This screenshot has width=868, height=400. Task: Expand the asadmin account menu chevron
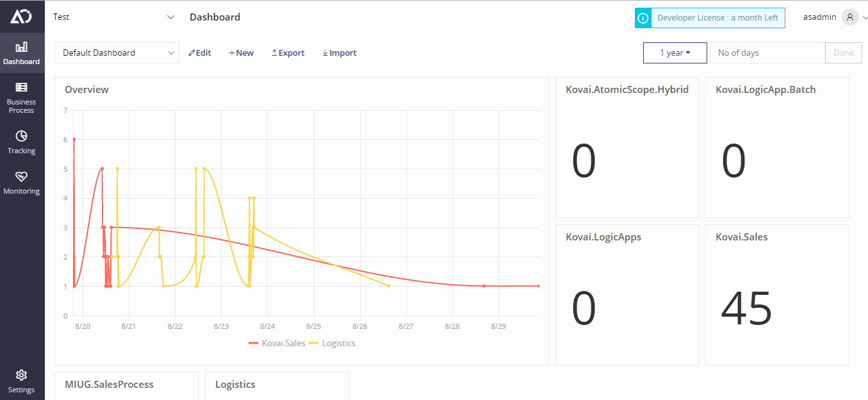pyautogui.click(x=865, y=18)
